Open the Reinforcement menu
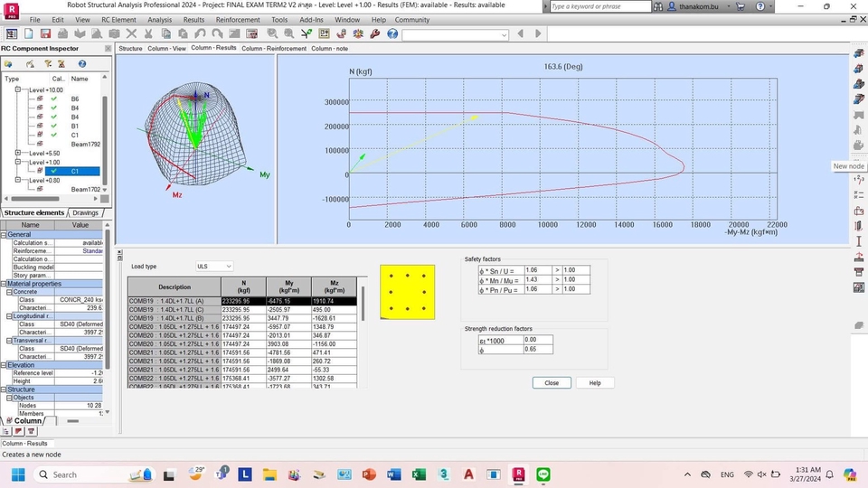 pos(238,19)
